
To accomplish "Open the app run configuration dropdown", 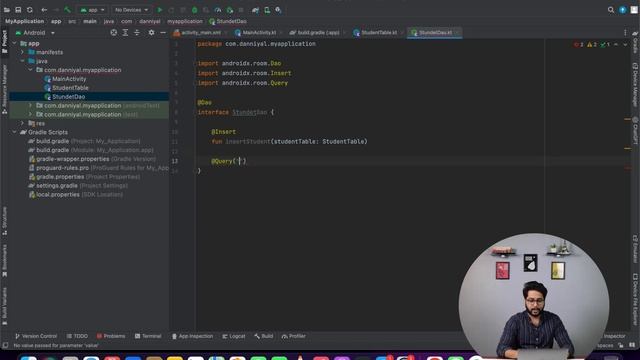I will point(93,10).
